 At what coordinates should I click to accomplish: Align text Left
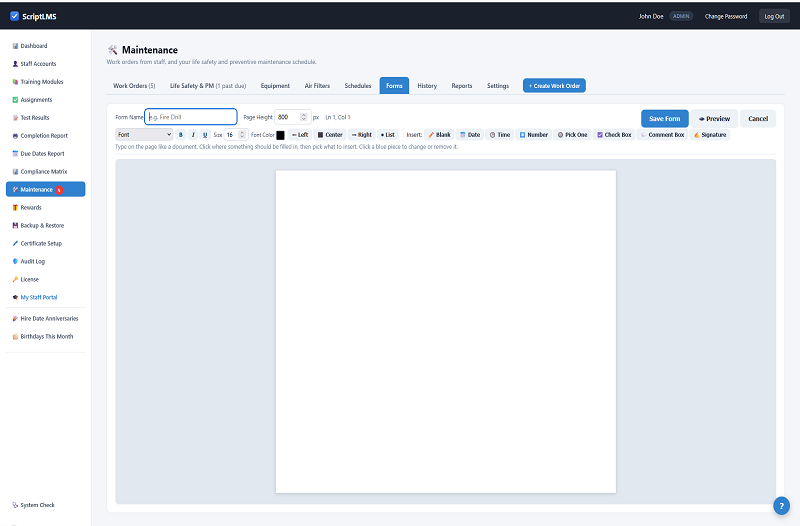[300, 135]
